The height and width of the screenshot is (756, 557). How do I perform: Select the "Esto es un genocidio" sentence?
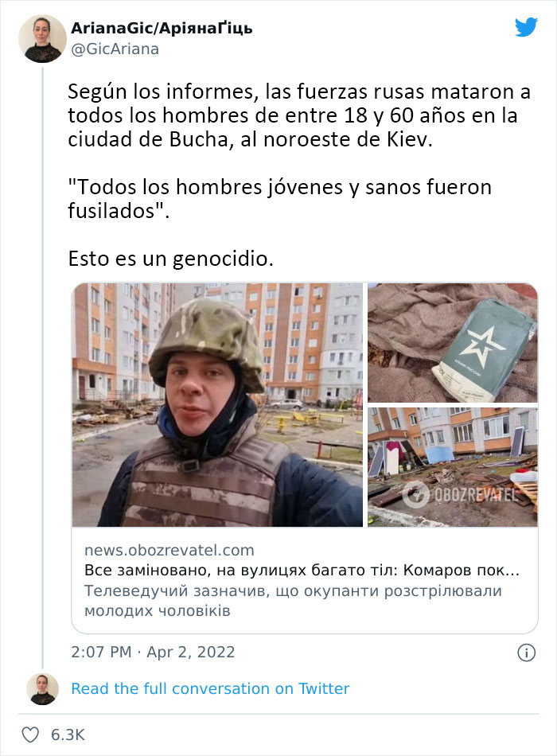pos(171,259)
